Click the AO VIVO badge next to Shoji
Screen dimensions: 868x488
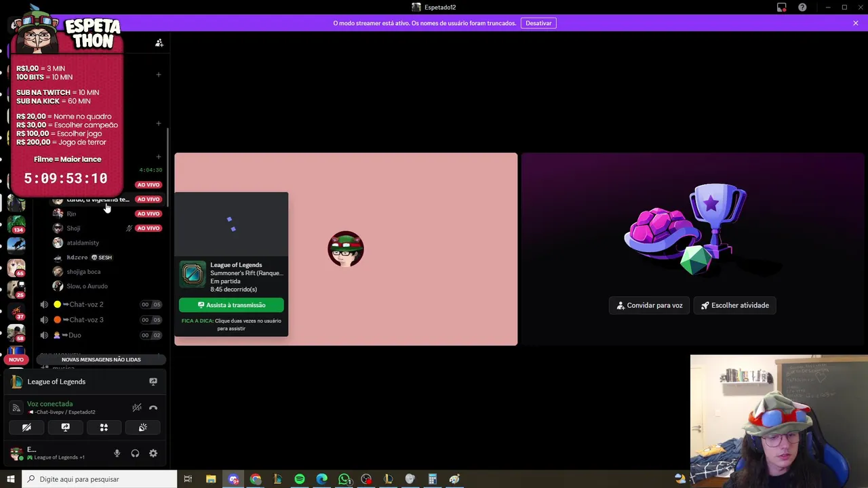[148, 228]
